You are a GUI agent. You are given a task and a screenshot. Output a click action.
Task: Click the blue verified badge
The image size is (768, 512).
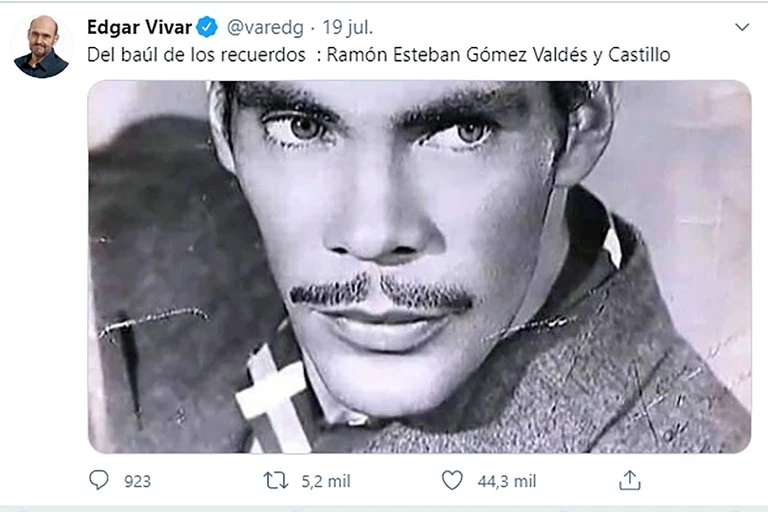point(207,27)
